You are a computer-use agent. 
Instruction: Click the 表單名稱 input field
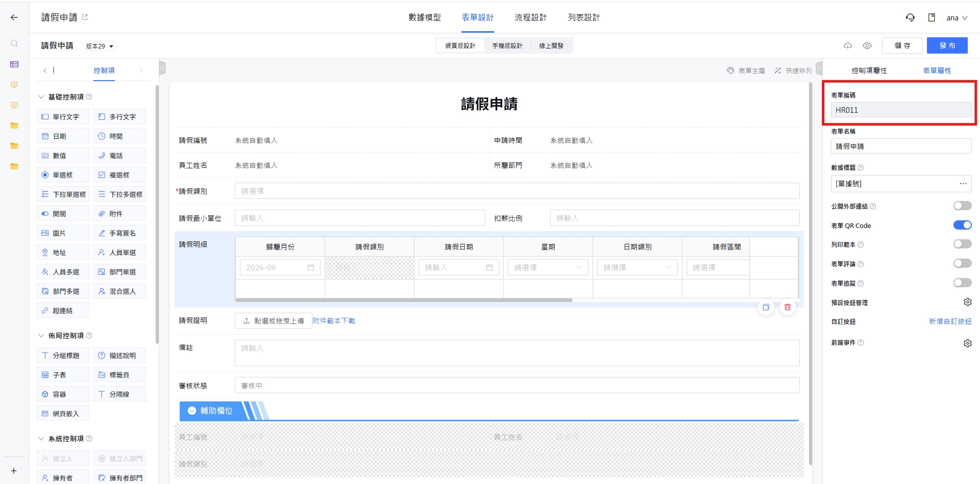[x=901, y=146]
